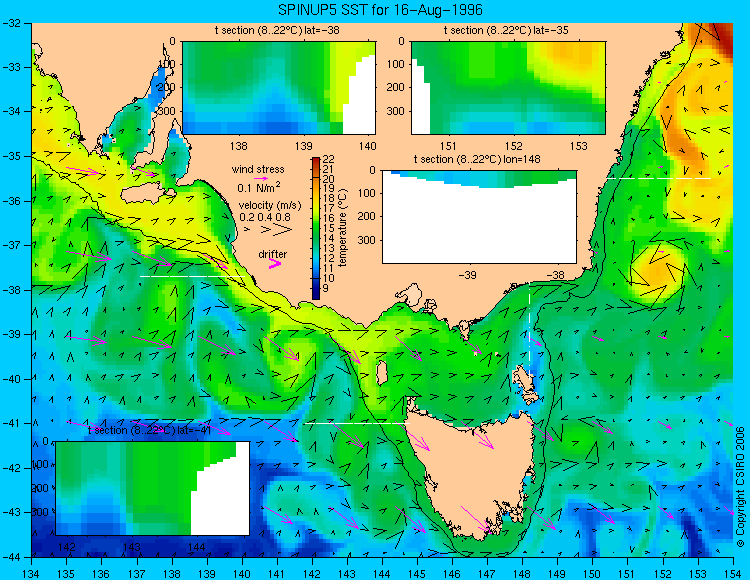Click the title 'SPINUP5 SST for 16-Aug-1996'

coord(380,10)
